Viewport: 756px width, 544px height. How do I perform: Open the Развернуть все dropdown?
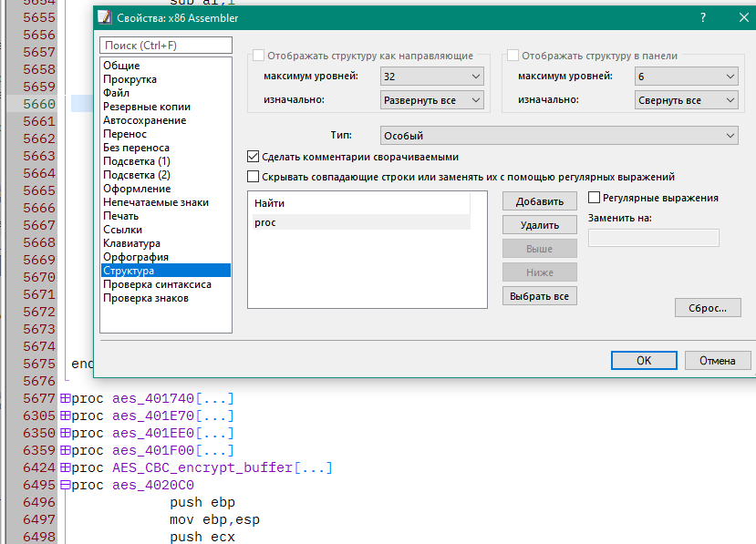[x=431, y=100]
